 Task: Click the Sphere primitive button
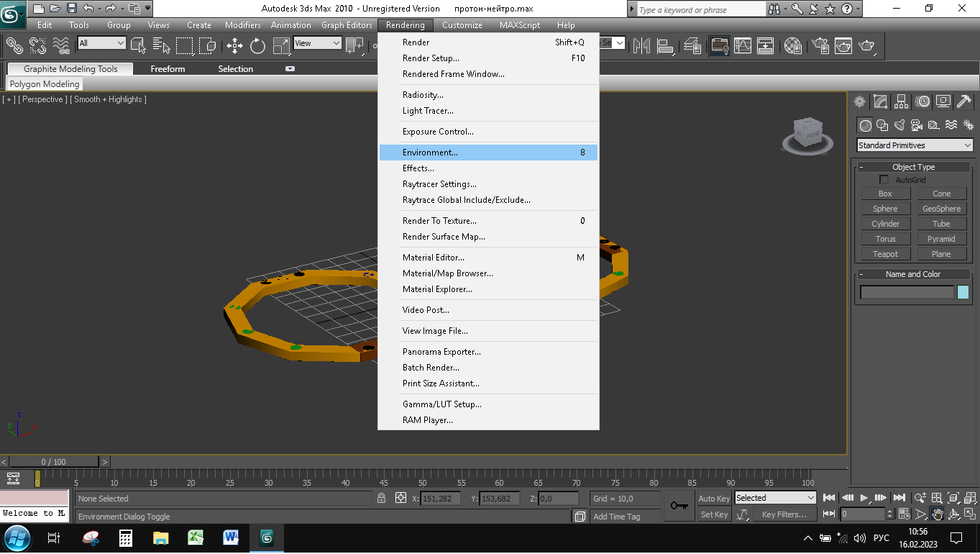pyautogui.click(x=885, y=209)
